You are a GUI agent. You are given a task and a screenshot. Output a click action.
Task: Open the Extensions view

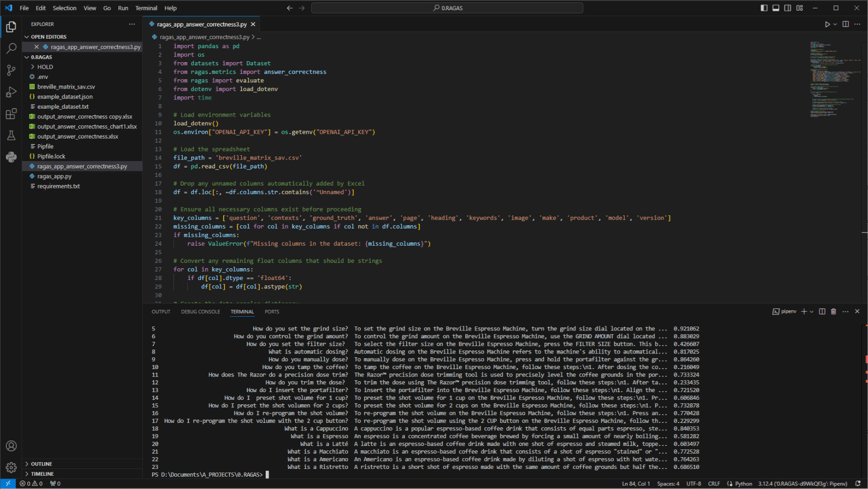(11, 114)
